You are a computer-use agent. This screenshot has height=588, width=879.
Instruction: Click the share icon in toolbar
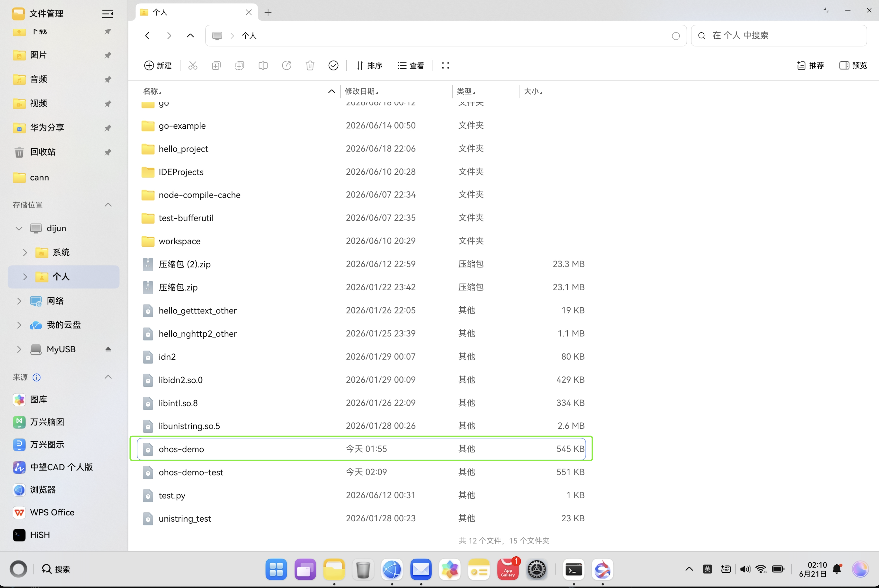(x=287, y=66)
